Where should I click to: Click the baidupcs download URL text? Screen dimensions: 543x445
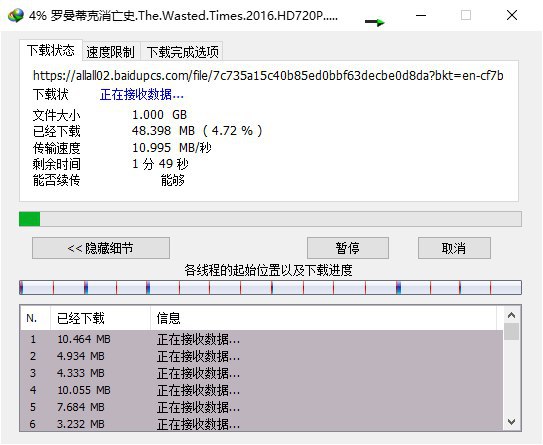(268, 75)
